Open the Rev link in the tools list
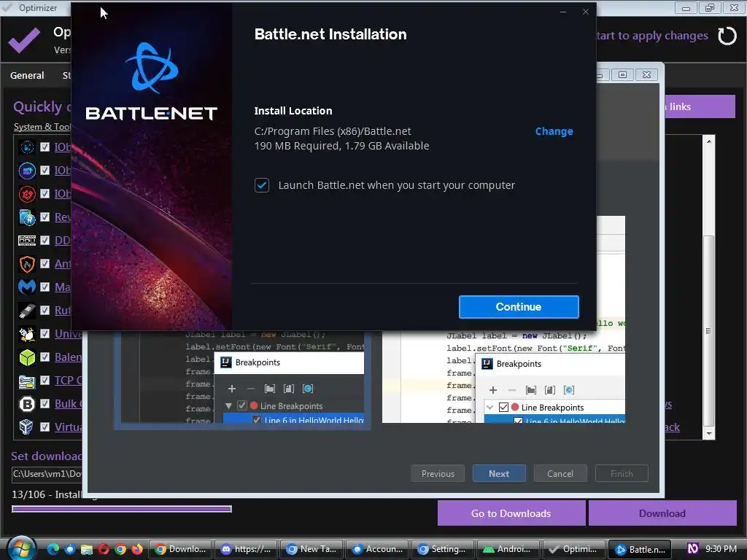747x560 pixels. 63,217
